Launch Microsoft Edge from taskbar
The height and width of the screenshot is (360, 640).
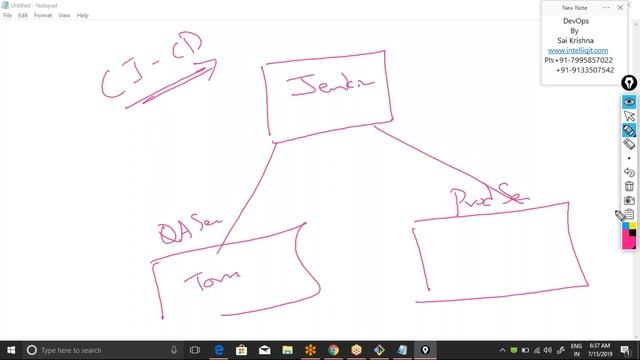pyautogui.click(x=219, y=350)
